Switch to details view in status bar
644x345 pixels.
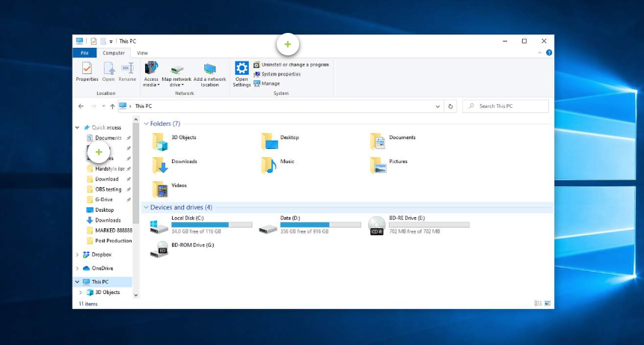click(x=538, y=304)
